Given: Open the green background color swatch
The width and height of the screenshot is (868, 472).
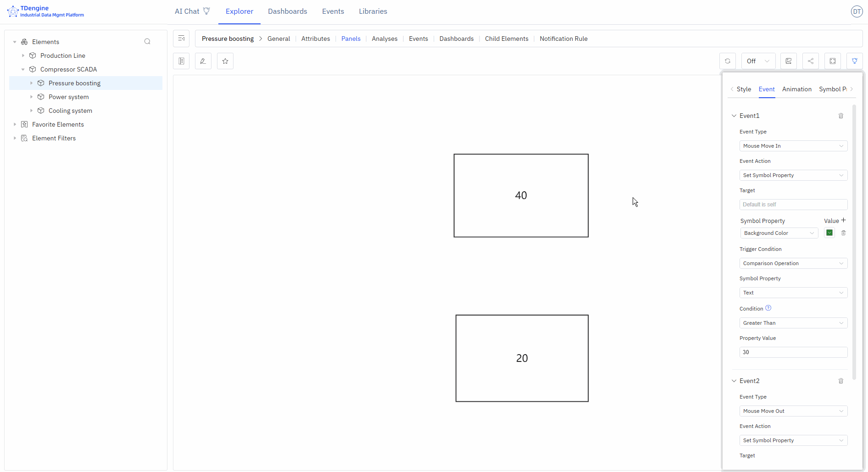Looking at the screenshot, I should click(829, 233).
